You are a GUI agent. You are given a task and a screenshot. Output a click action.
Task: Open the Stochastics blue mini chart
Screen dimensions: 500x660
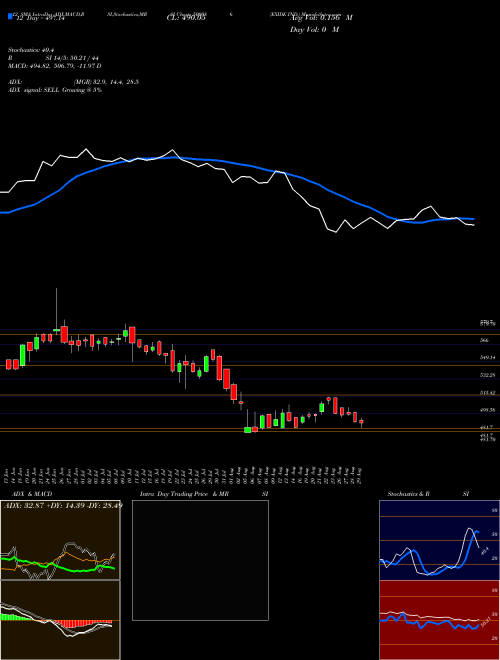click(439, 540)
